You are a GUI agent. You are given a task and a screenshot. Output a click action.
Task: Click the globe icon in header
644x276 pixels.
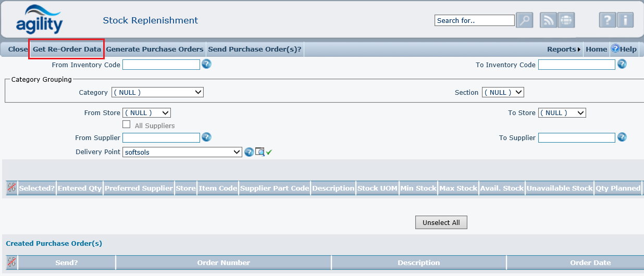(566, 20)
